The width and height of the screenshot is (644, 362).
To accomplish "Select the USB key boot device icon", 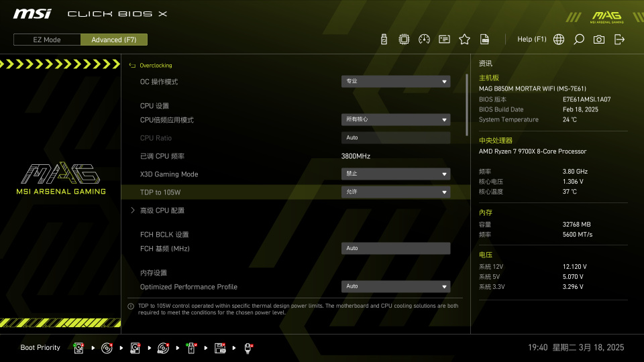I will click(191, 348).
